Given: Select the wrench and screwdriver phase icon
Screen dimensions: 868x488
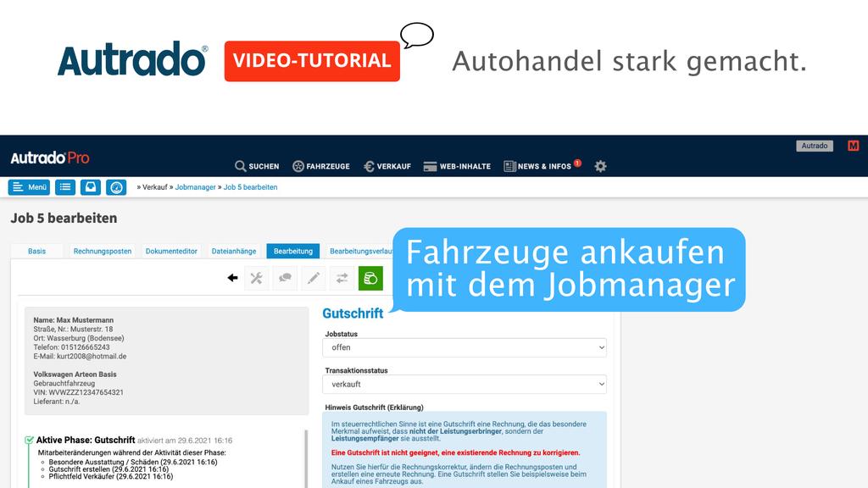Looking at the screenshot, I should (256, 278).
